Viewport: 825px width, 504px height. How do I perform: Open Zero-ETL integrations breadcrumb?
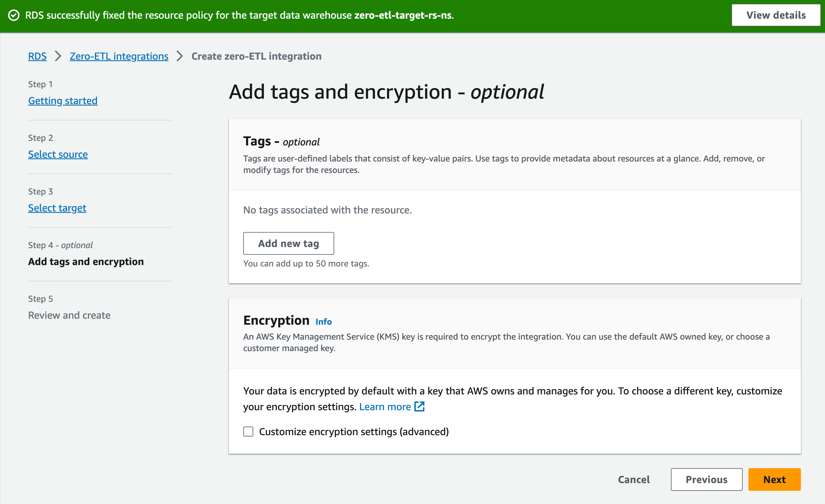[x=119, y=56]
